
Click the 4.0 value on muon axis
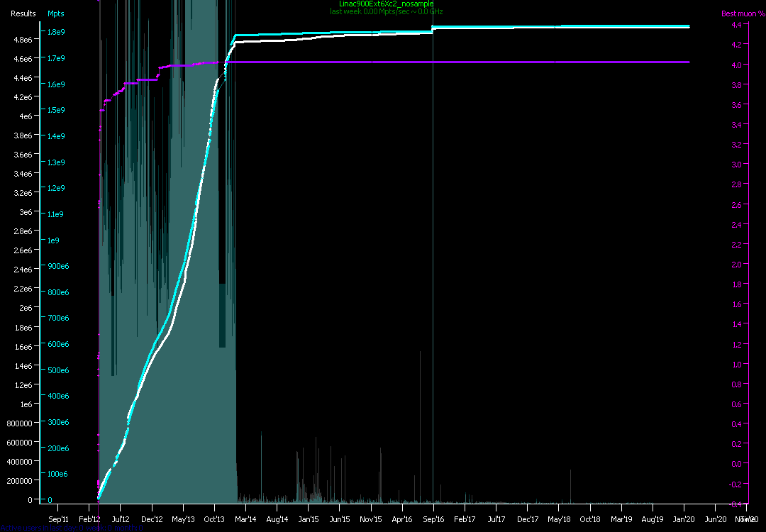click(736, 65)
